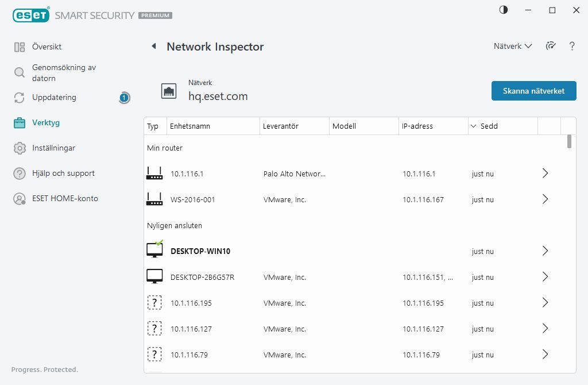The width and height of the screenshot is (588, 385).
Task: Change sorting via the Sedd column chevron
Action: (x=473, y=126)
